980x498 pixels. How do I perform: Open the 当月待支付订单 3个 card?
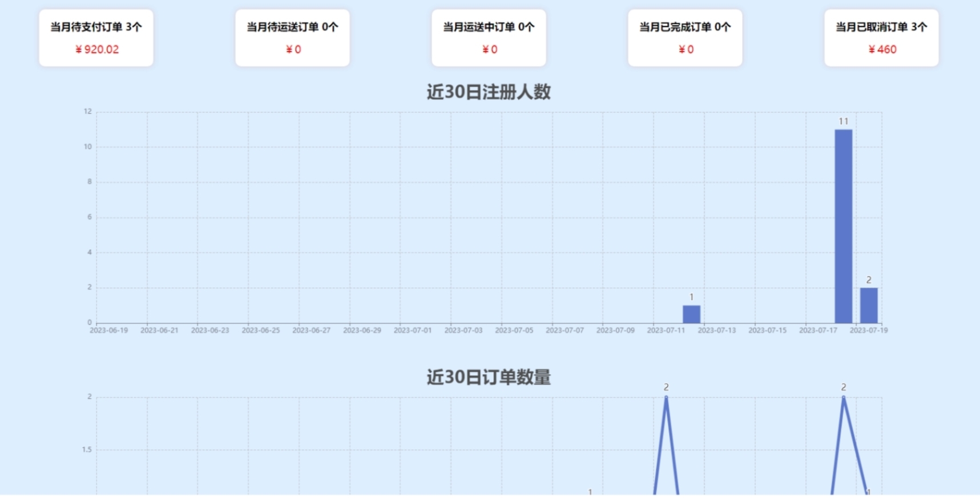click(x=96, y=38)
